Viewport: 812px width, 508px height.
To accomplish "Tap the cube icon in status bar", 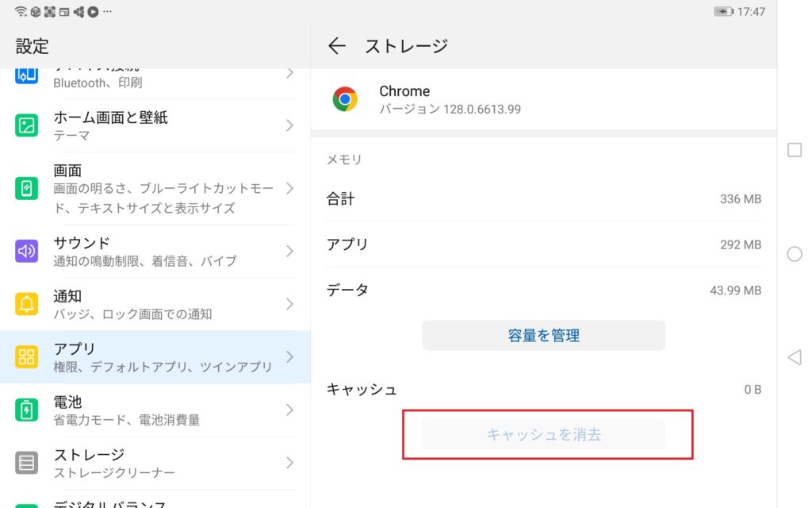I will tap(35, 12).
